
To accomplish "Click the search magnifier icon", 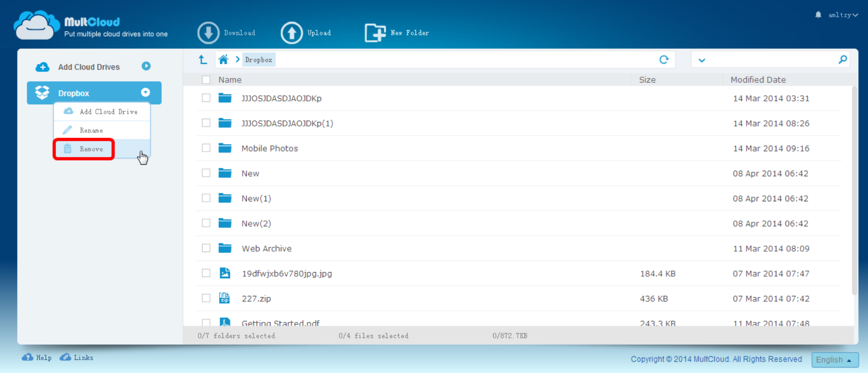I will [842, 59].
